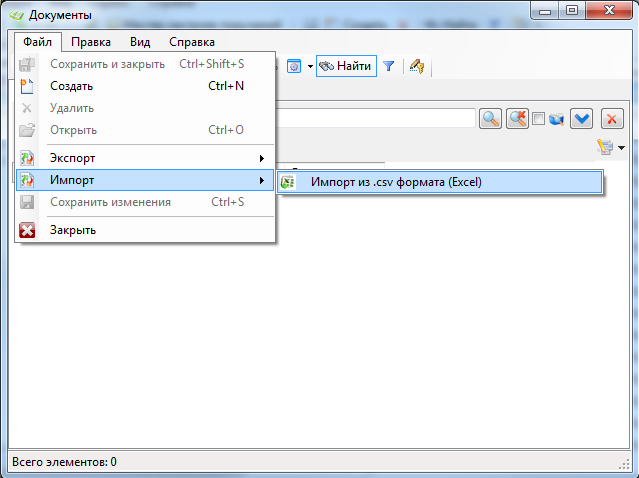The height and width of the screenshot is (478, 639).
Task: Open the dropdown arrow beside calendar icon
Action: [x=310, y=66]
